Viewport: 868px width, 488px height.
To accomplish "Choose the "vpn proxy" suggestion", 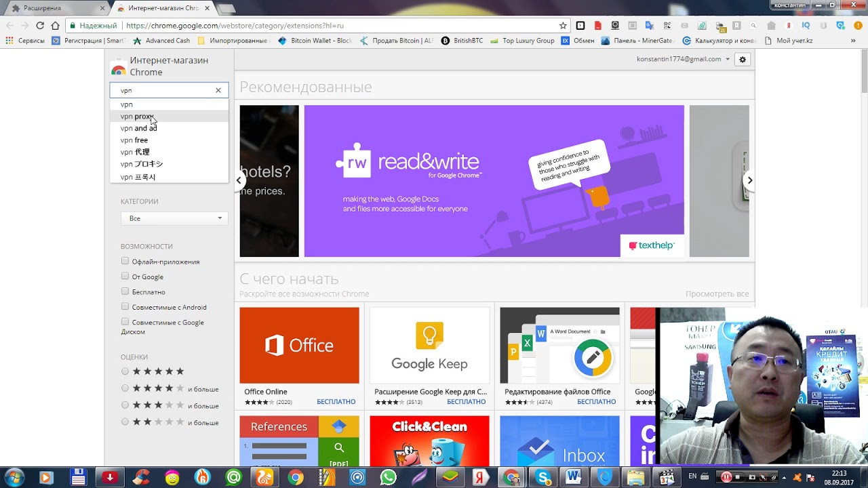I will (170, 117).
